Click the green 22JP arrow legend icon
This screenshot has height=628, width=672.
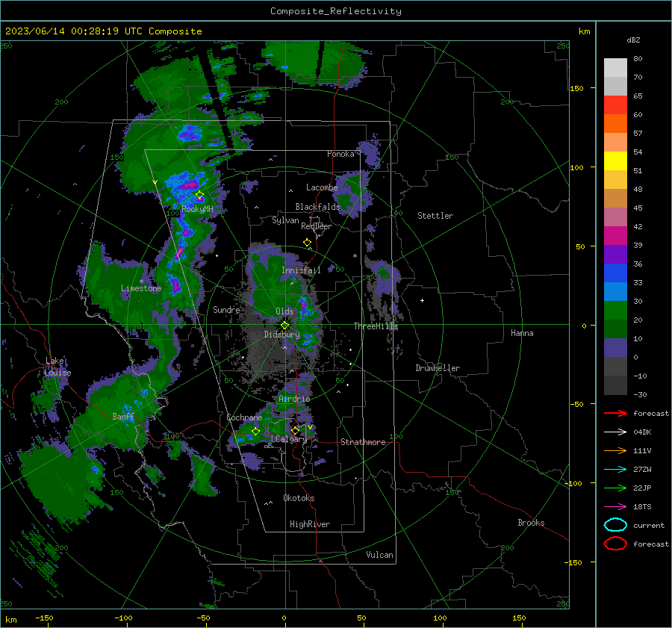tap(615, 488)
